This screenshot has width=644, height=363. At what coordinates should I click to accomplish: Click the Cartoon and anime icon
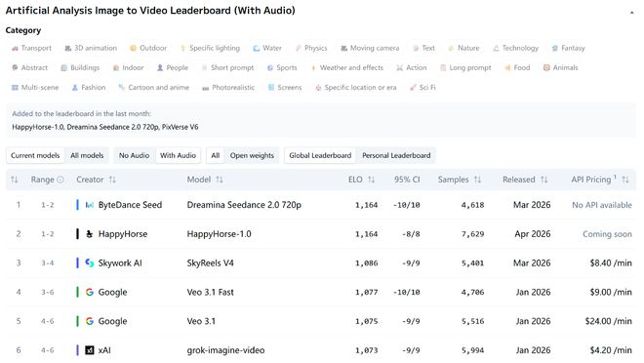(x=122, y=88)
